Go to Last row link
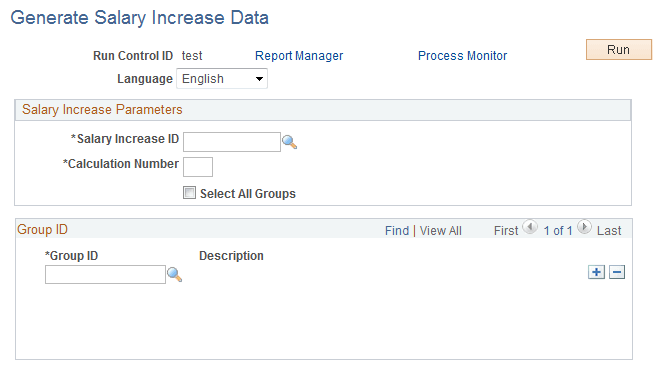The image size is (657, 365). (609, 230)
